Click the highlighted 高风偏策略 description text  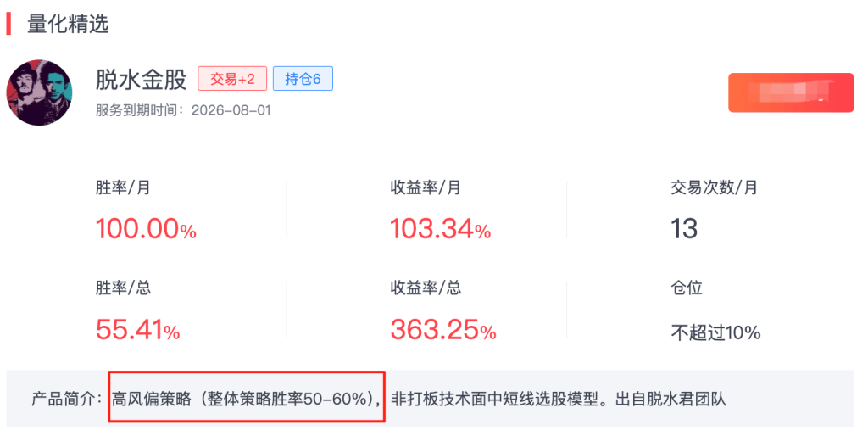coord(246,398)
